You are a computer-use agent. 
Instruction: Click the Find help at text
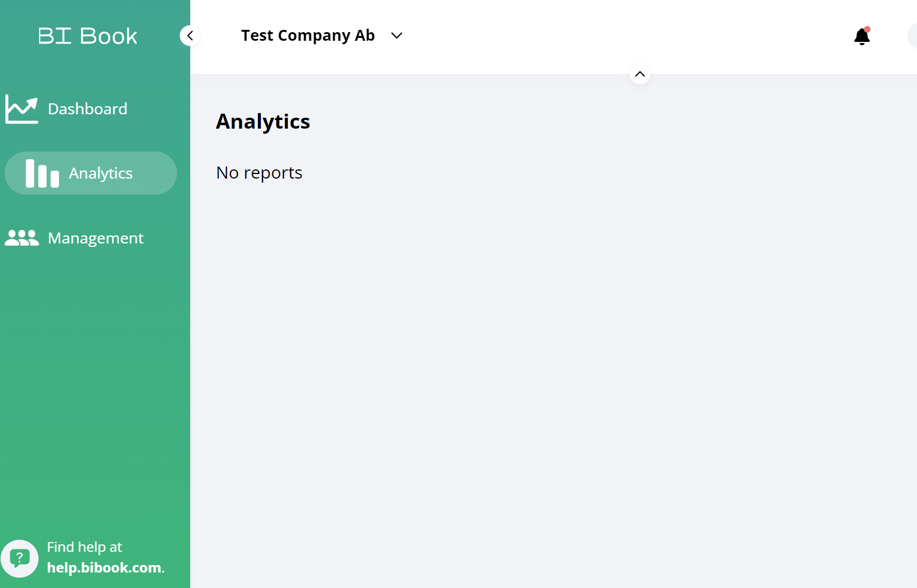click(84, 547)
